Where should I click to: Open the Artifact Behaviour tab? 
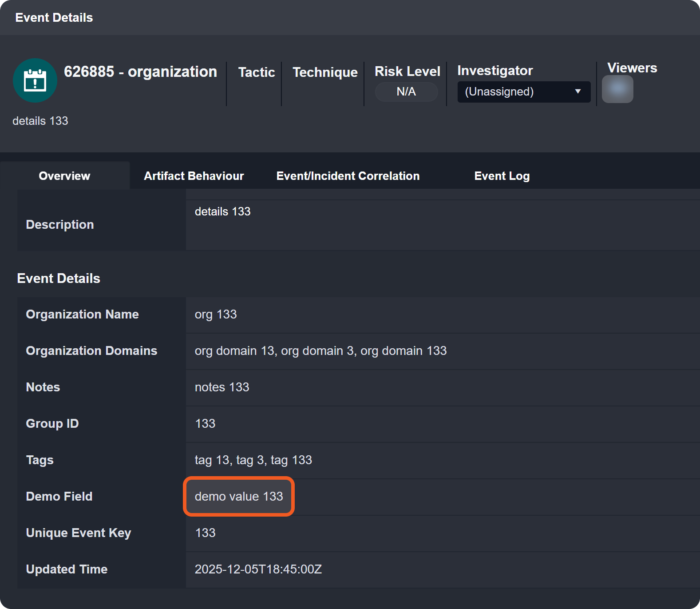(x=194, y=176)
